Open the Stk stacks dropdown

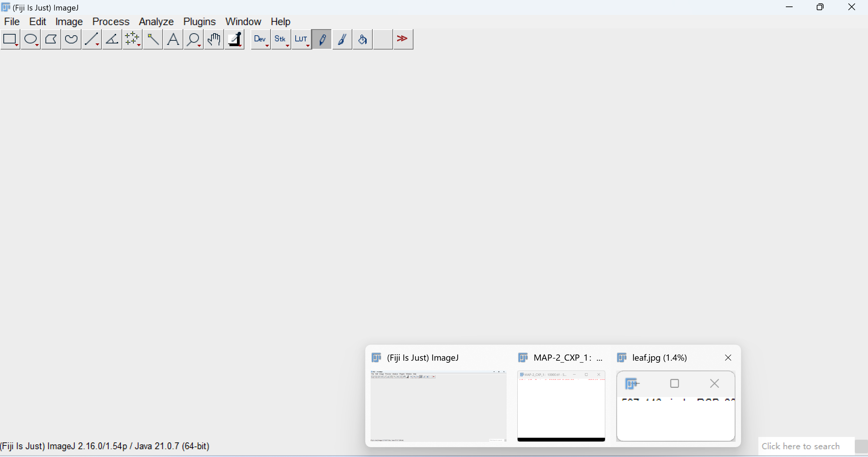[x=281, y=39]
